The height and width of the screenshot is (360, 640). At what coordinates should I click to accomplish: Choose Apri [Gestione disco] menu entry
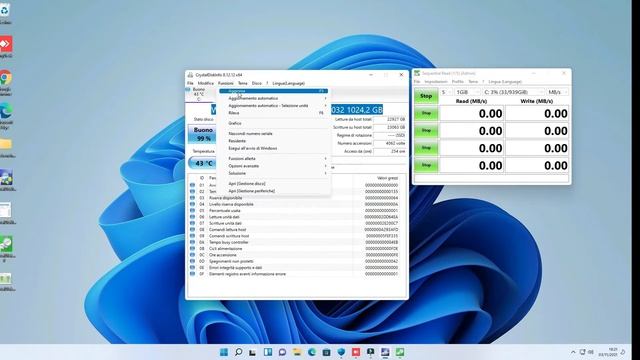(247, 184)
